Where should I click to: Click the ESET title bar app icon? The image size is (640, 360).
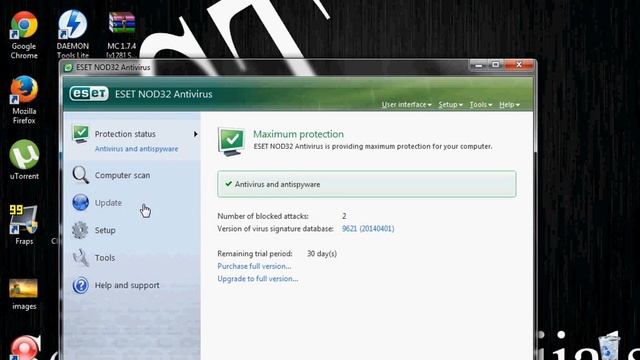point(69,68)
